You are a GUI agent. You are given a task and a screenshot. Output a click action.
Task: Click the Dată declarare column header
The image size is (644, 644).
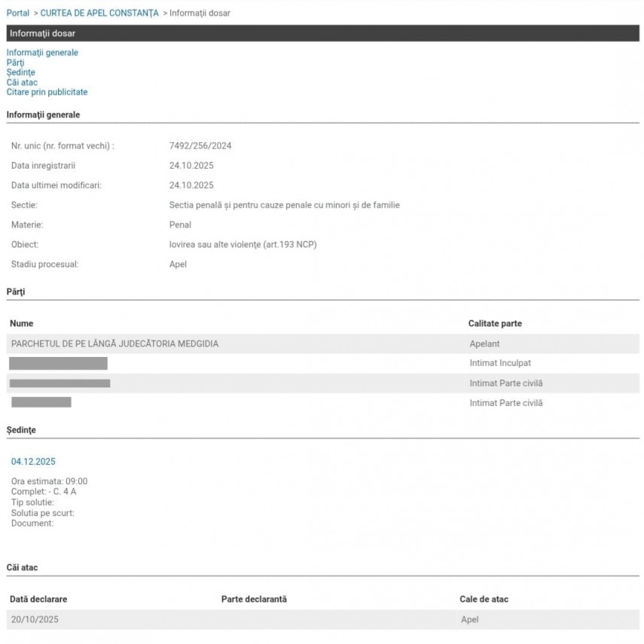tap(38, 599)
